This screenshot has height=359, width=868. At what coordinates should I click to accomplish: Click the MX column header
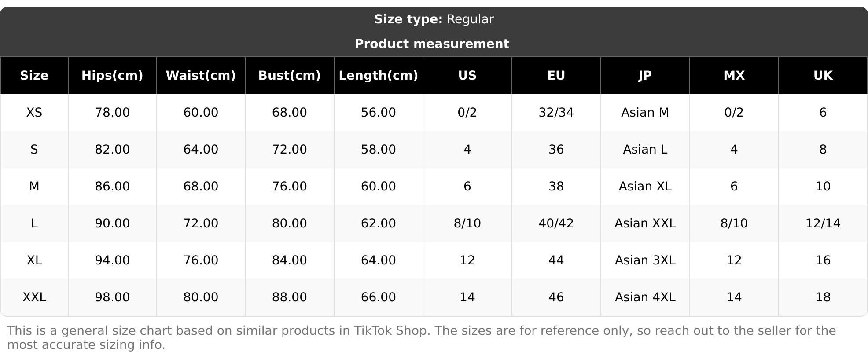pos(734,76)
